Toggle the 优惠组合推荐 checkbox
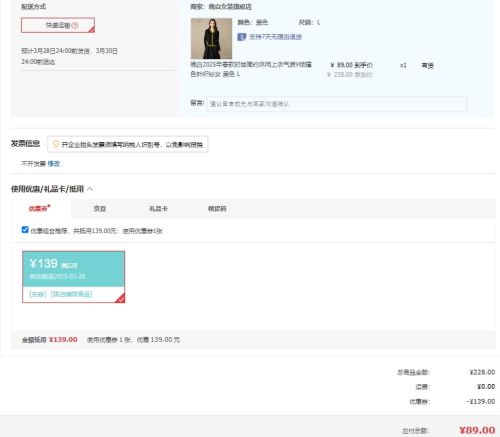Image resolution: width=500 pixels, height=437 pixels. (25, 230)
